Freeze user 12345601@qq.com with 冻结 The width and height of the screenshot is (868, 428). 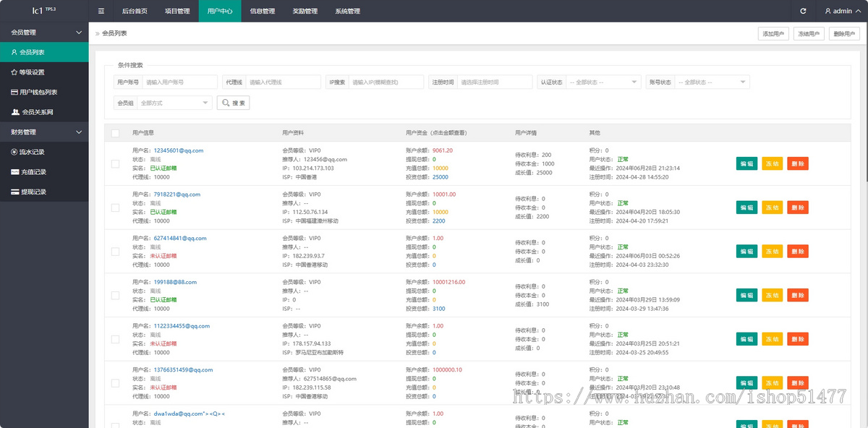773,164
